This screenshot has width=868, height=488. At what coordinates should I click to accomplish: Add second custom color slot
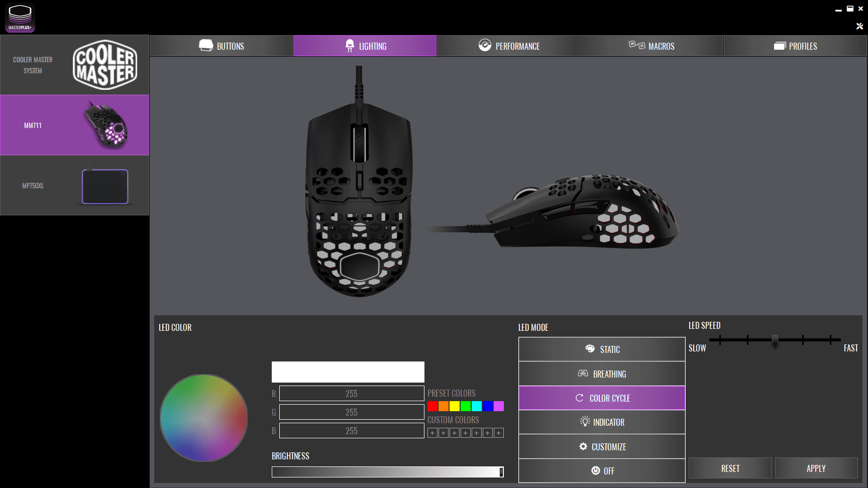[x=444, y=433]
